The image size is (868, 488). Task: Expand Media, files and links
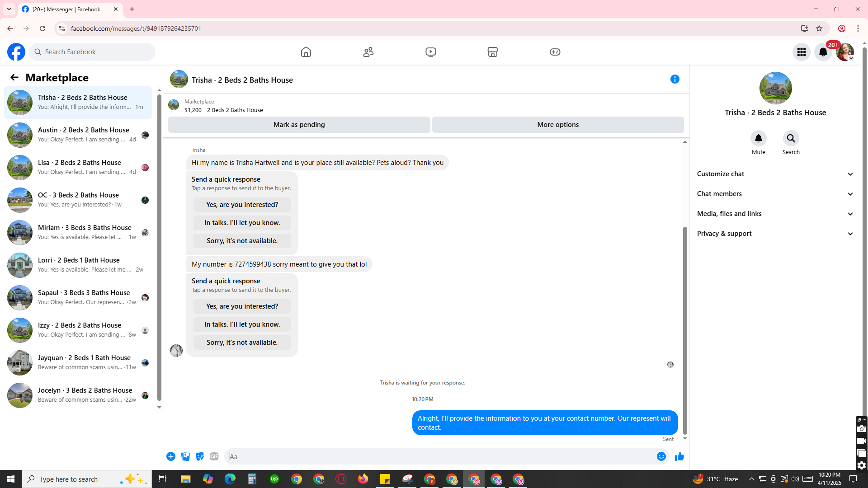(775, 214)
